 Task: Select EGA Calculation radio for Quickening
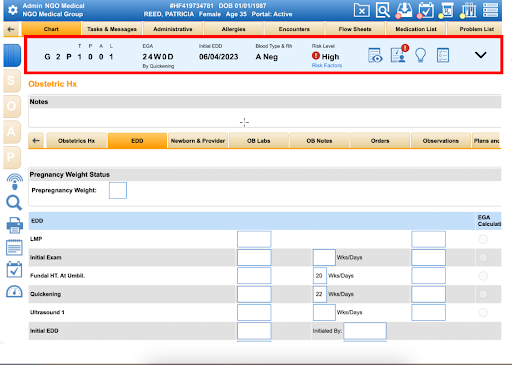point(483,294)
